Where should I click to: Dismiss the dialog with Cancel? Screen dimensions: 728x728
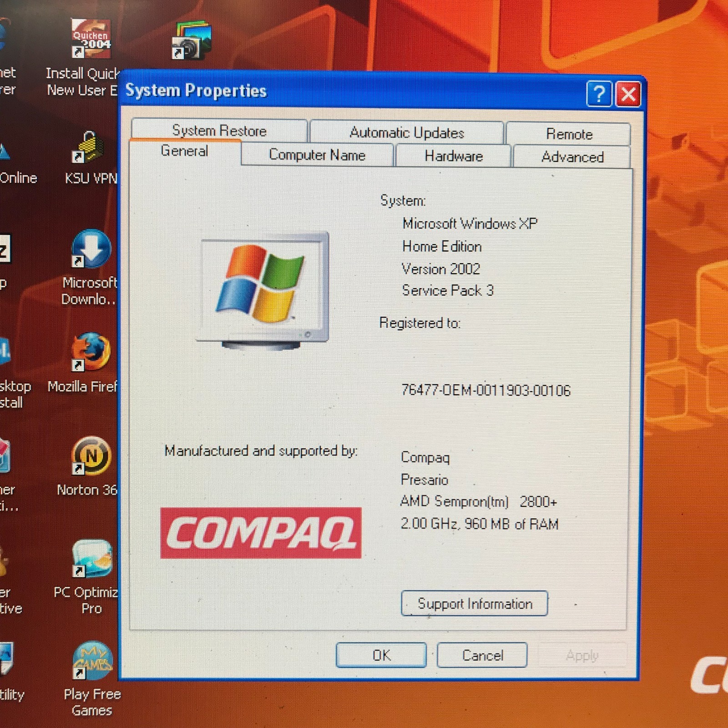click(x=482, y=655)
